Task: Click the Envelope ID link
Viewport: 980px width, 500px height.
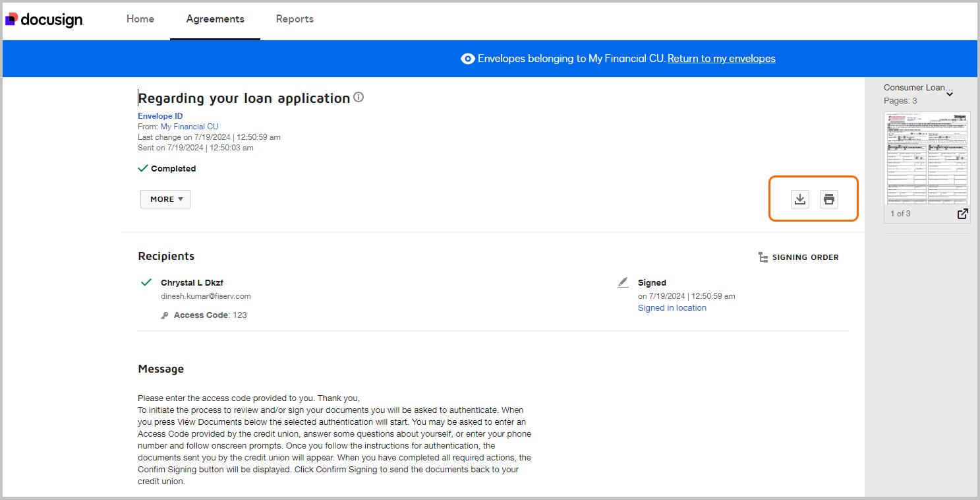Action: tap(160, 116)
